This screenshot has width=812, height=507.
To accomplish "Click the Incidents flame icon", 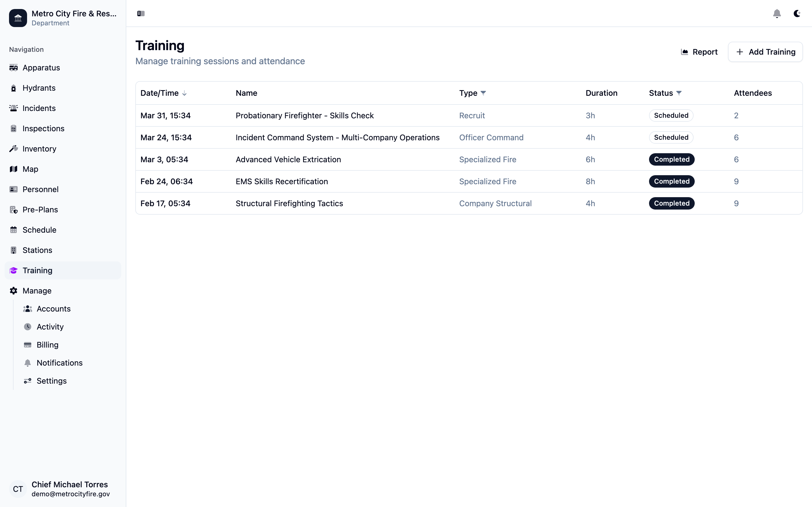I will [x=14, y=108].
